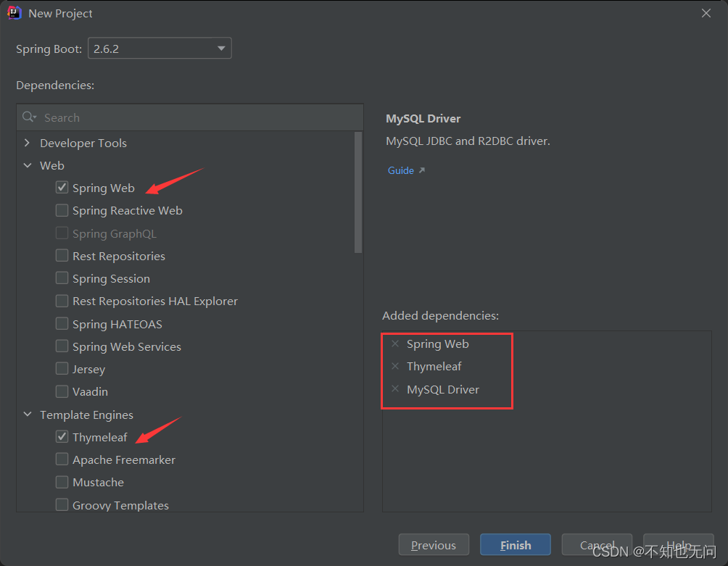The height and width of the screenshot is (566, 728).
Task: Check the Apache Freemarker option
Action: point(62,459)
